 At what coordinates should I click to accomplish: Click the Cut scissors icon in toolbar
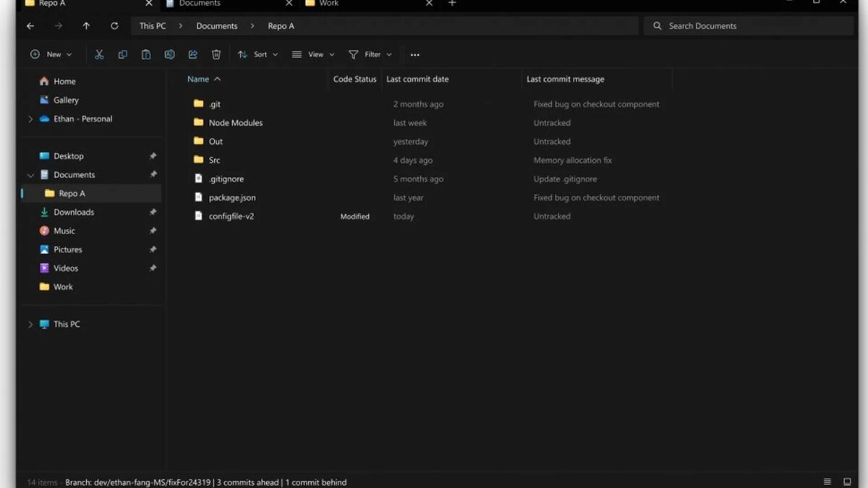click(99, 55)
